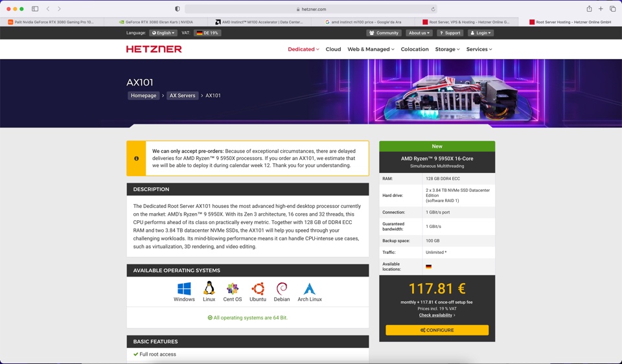The height and width of the screenshot is (364, 622).
Task: Click the Hetzner logo
Action: [x=154, y=49]
